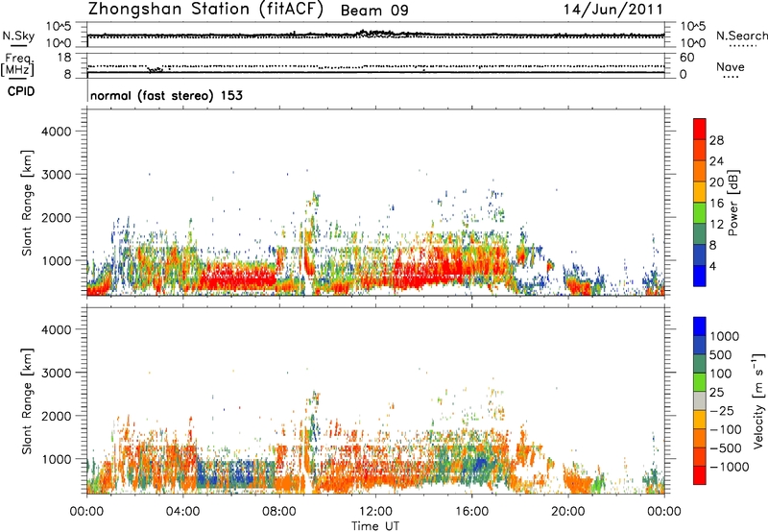
Task: Click the 'Nave' legend label
Action: tap(731, 67)
